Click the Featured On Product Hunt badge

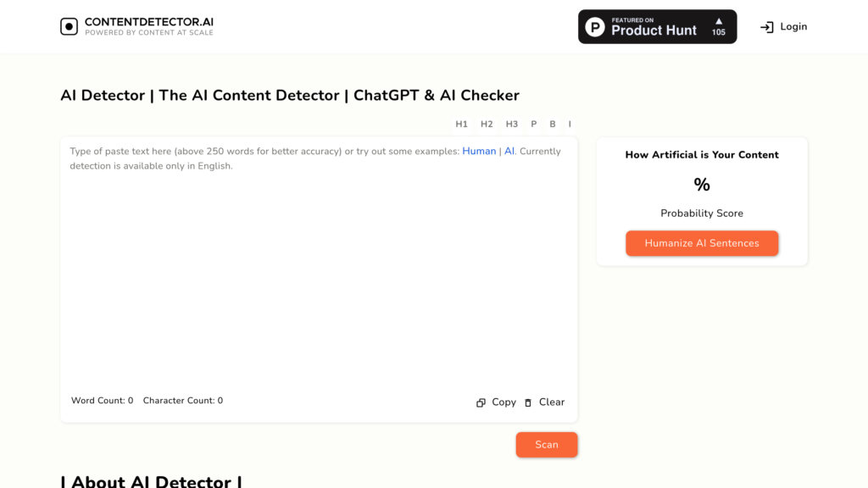pos(657,26)
